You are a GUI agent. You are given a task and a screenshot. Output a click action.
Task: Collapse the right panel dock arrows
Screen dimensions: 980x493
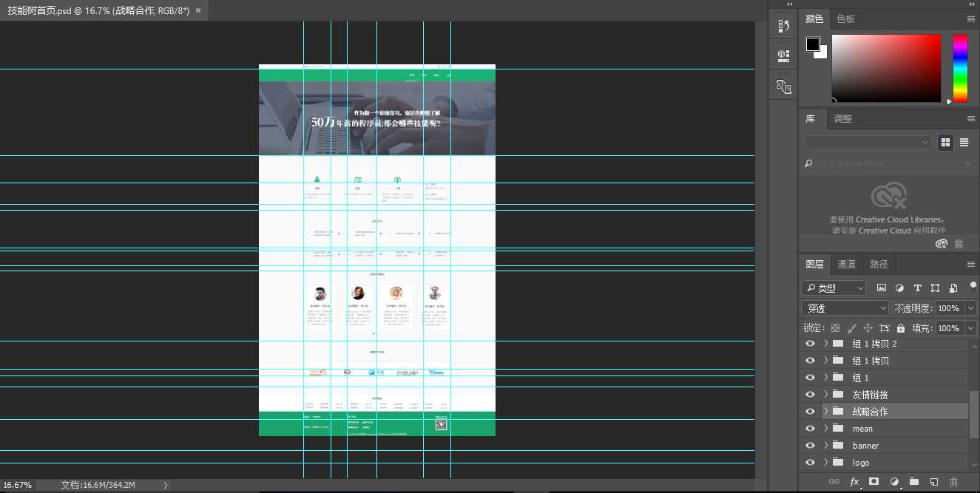click(972, 4)
